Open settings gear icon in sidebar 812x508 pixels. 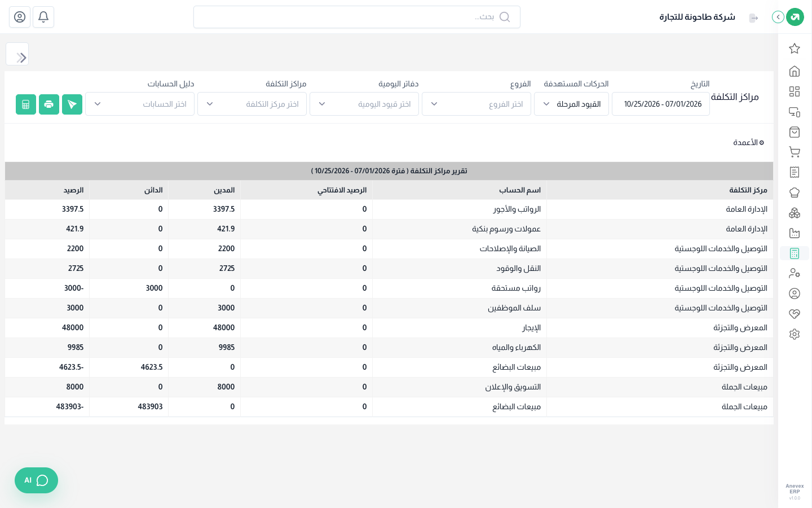pyautogui.click(x=795, y=334)
